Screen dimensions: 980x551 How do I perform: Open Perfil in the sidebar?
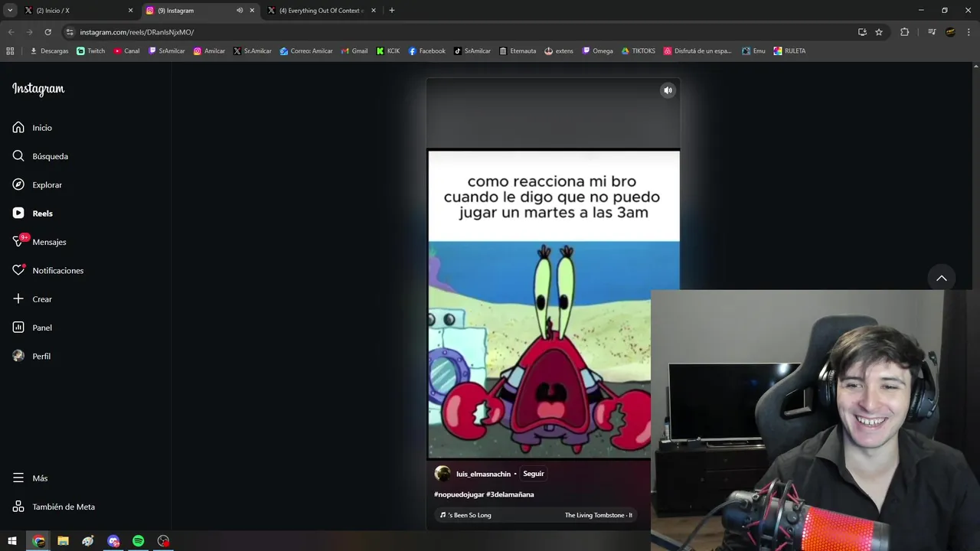(x=31, y=356)
